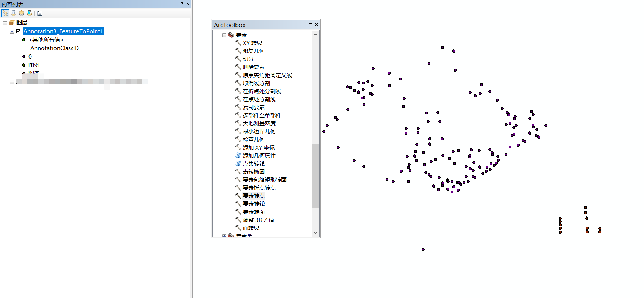Maximize the ArcToolbox window

coord(310,25)
